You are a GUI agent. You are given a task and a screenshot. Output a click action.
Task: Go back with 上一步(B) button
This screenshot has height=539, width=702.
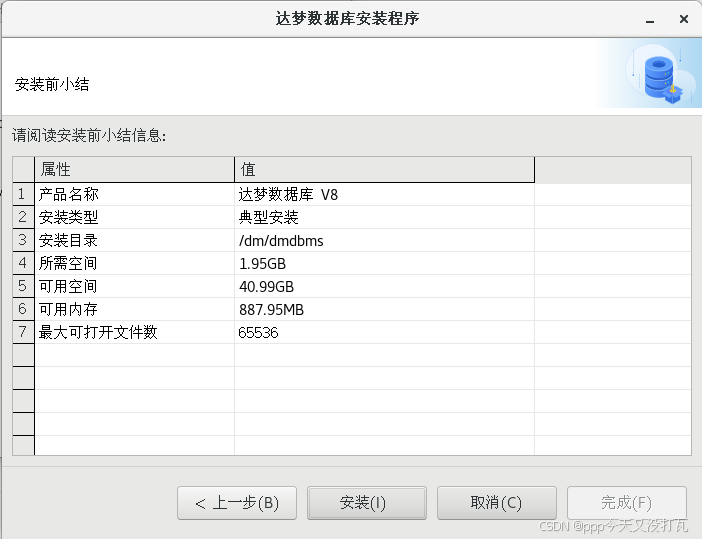(237, 503)
